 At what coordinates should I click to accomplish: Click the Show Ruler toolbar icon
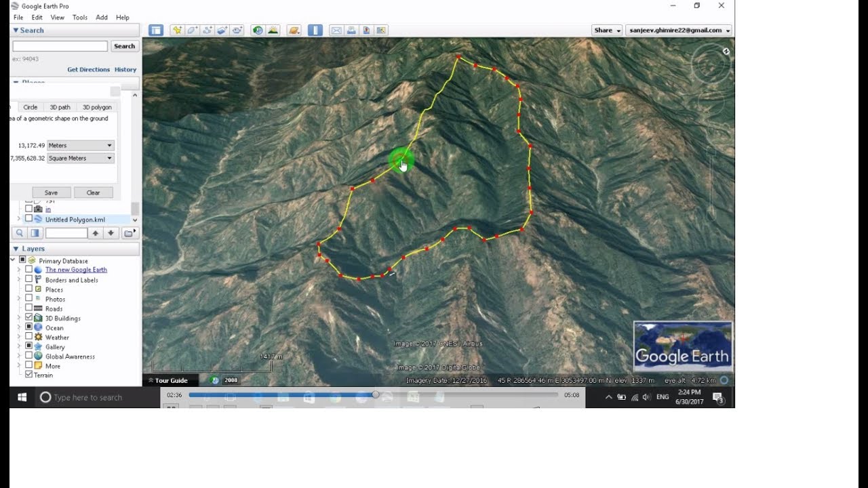[x=315, y=30]
